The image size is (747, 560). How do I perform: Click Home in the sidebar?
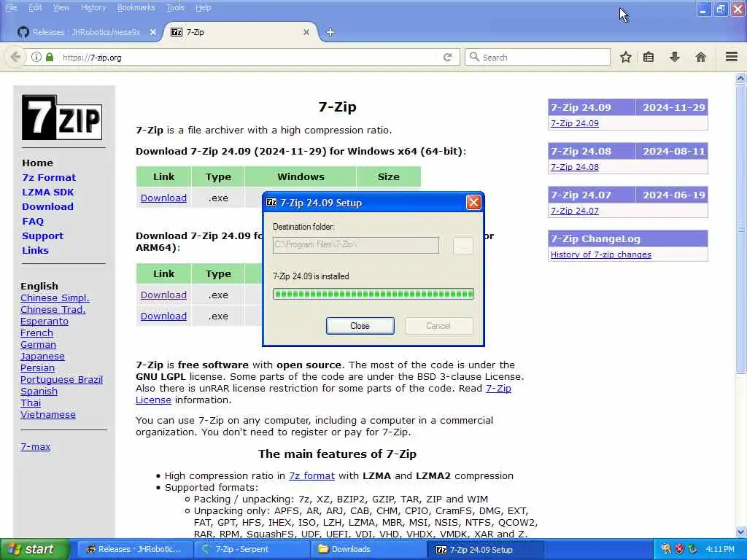coord(37,163)
